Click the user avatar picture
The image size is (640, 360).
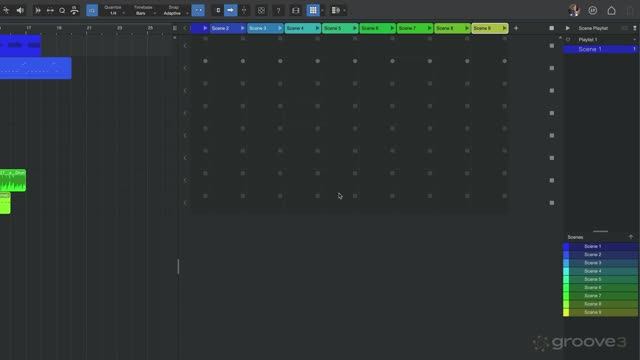(x=574, y=11)
